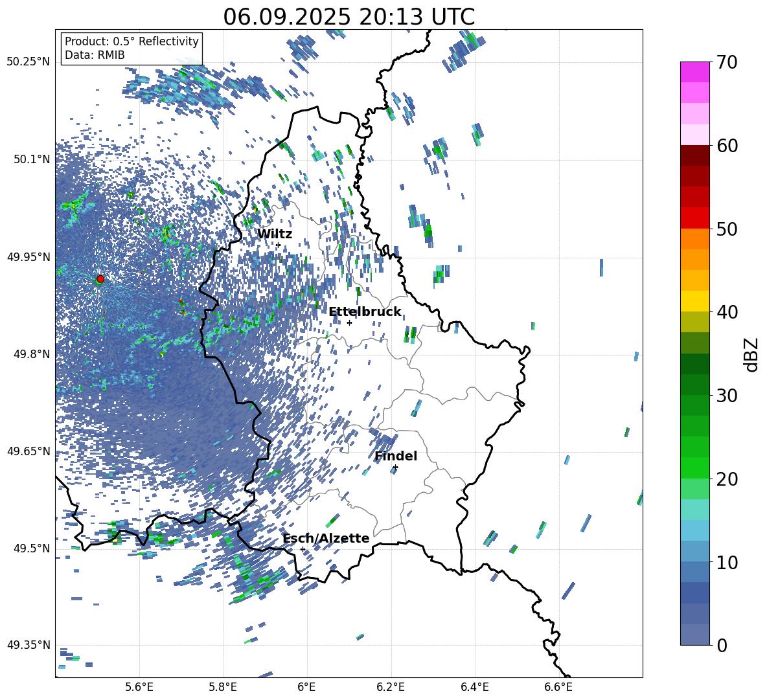Click the orange colorbar swatch below 50
Screen dimensions: 767x700
pos(695,239)
